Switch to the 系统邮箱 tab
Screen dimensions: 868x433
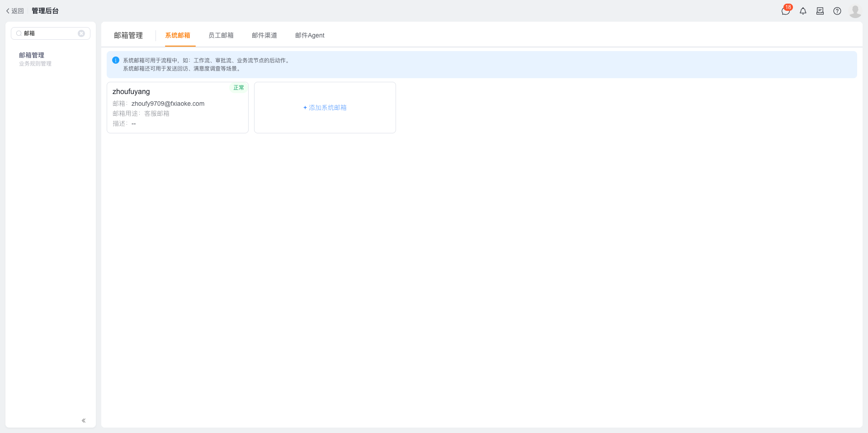point(178,35)
